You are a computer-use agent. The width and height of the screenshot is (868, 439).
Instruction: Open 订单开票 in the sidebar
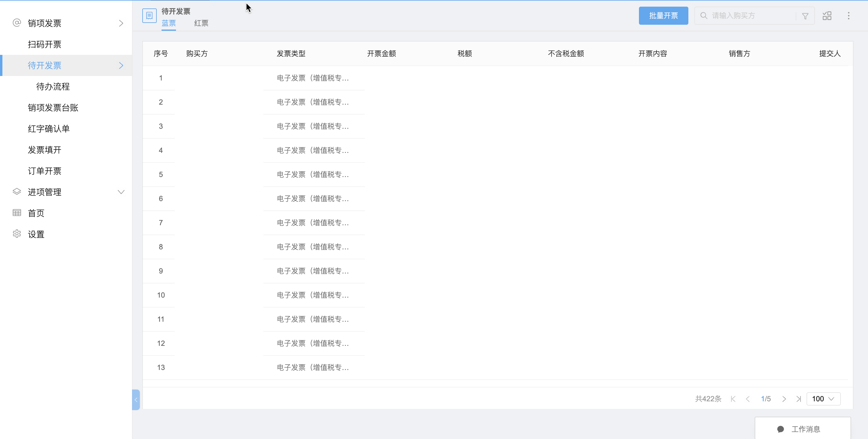coord(45,171)
